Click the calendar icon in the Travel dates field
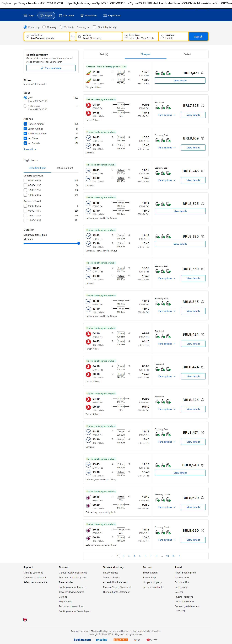The image size is (232, 644). coord(126,36)
